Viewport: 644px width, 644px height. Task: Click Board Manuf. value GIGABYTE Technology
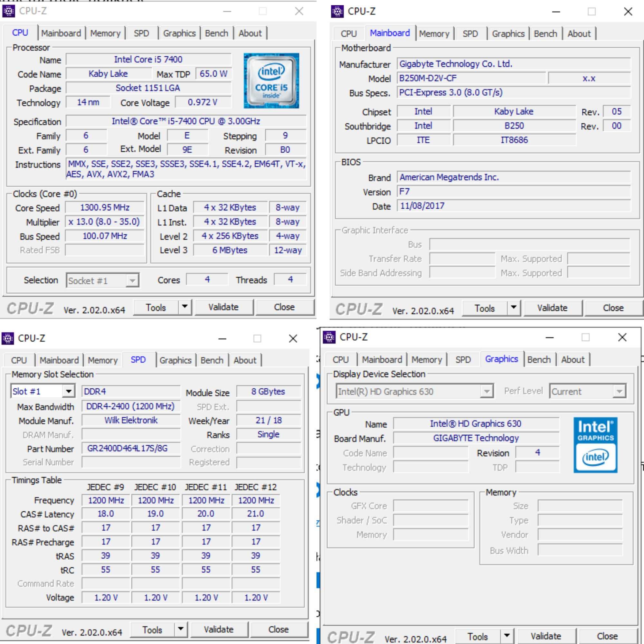[x=476, y=438]
